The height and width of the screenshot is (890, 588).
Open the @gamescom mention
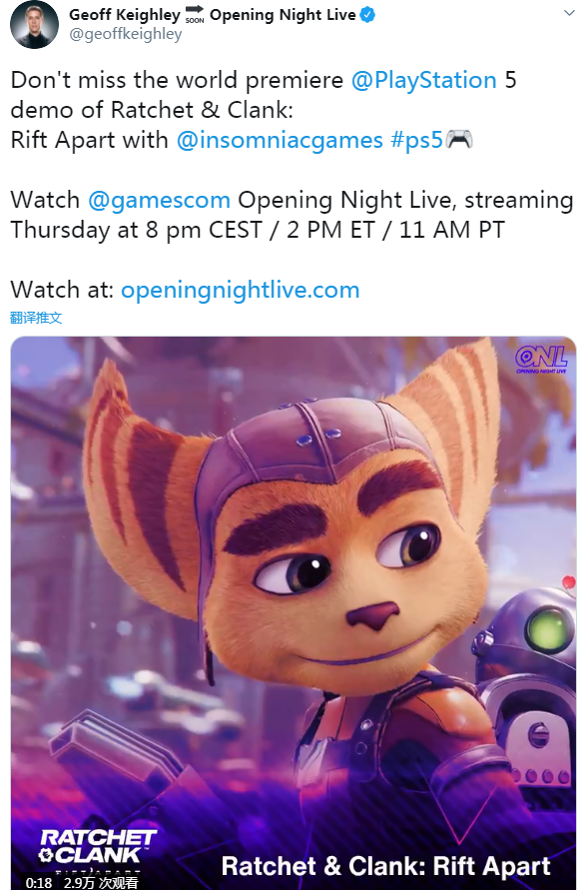(159, 201)
